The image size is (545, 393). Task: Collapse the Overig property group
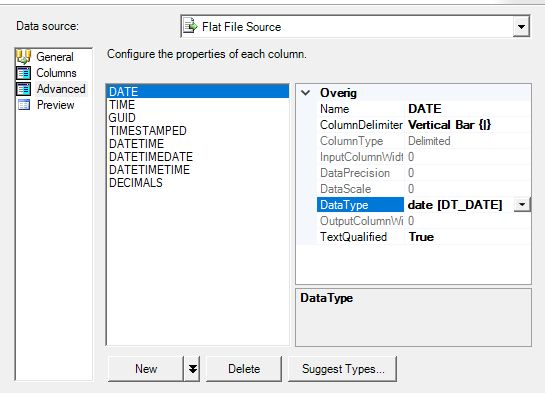coord(306,93)
